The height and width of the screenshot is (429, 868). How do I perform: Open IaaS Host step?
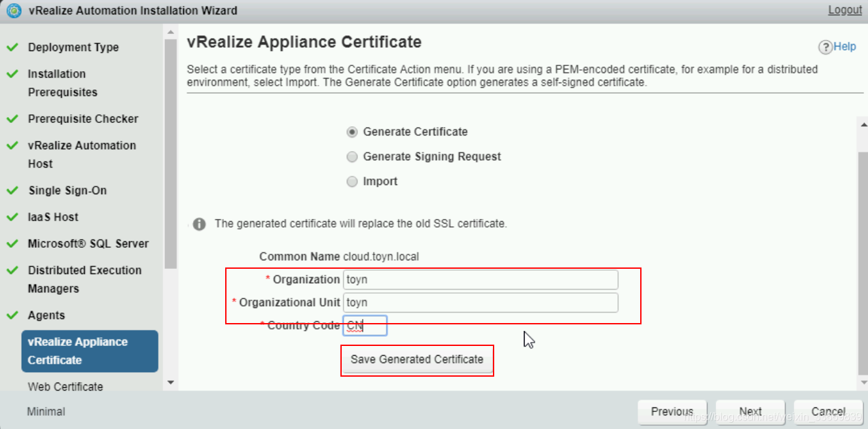point(53,217)
